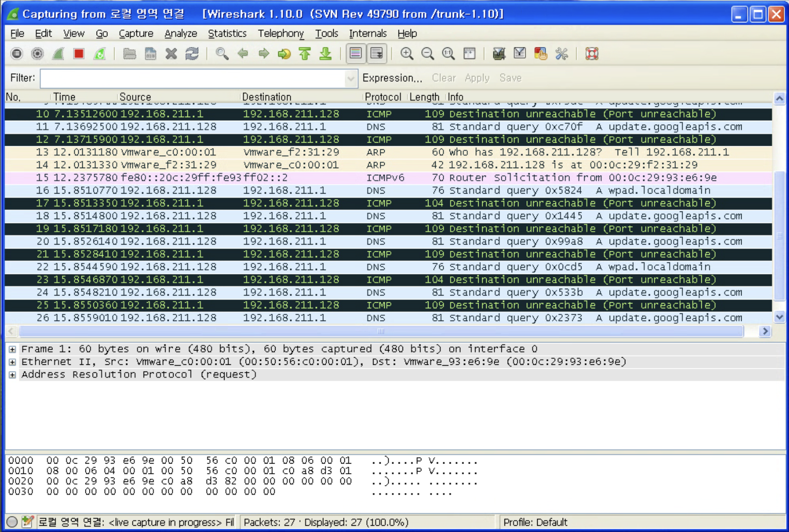Open the View menu
The width and height of the screenshot is (789, 532).
(74, 34)
